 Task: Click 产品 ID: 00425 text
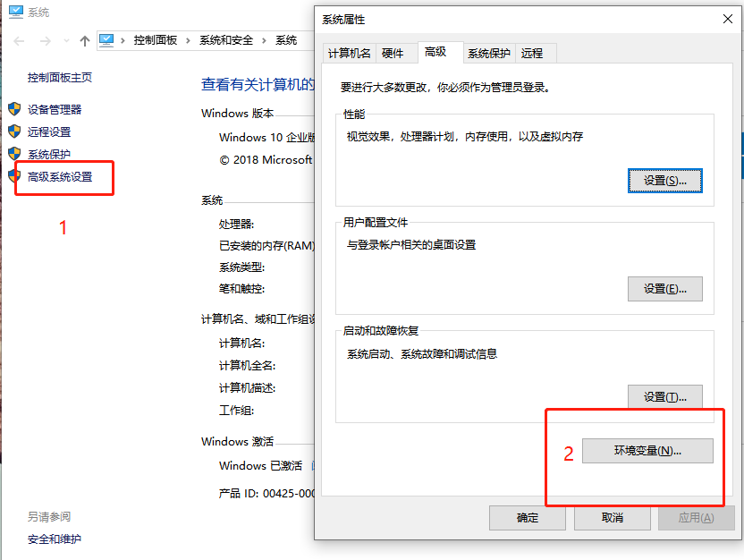(266, 494)
